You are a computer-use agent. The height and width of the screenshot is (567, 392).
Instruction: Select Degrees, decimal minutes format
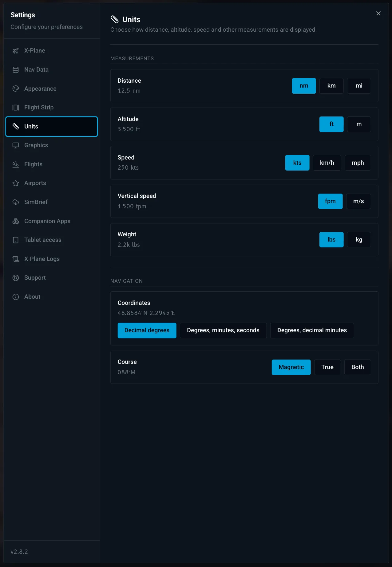click(x=312, y=330)
